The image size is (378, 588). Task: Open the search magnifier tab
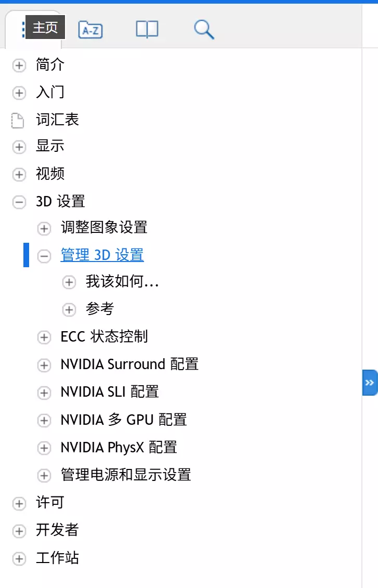[204, 30]
